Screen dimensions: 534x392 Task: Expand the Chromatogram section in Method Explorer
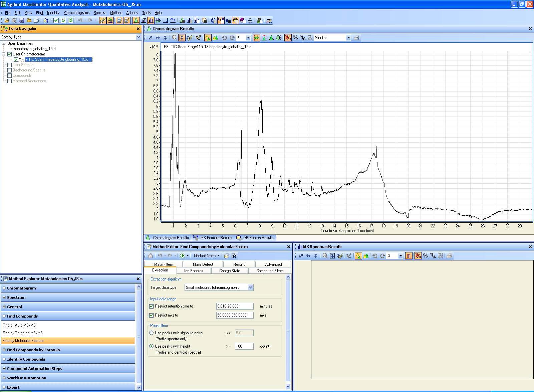4,288
